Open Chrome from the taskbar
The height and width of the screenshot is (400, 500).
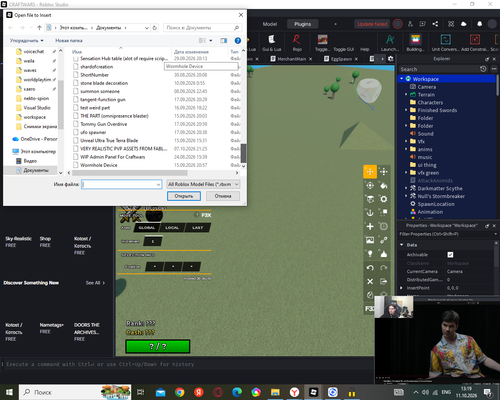(180, 392)
